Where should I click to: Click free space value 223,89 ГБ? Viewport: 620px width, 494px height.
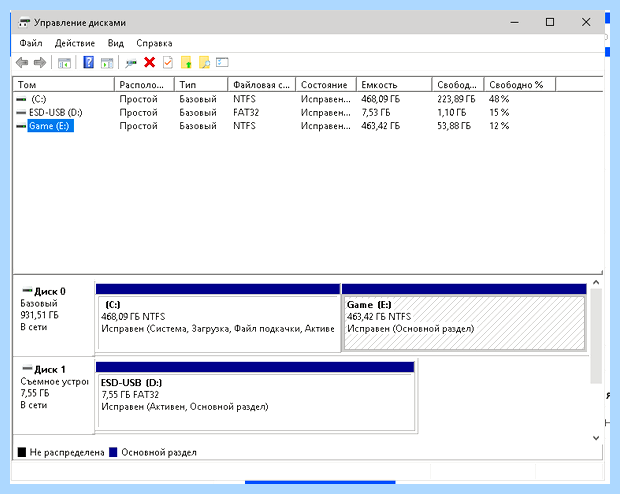coord(456,99)
